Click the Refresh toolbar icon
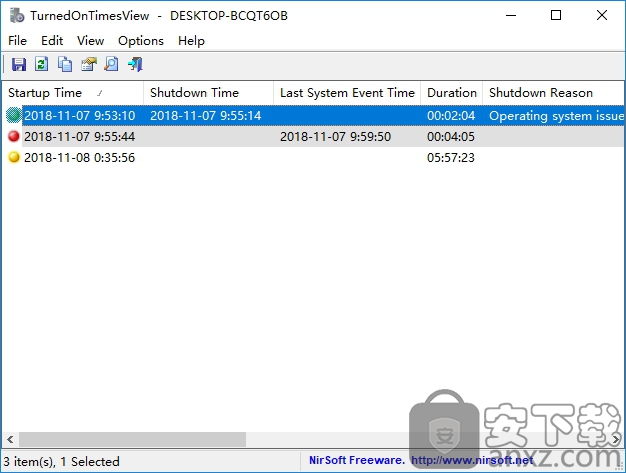This screenshot has width=626, height=473. 42,64
